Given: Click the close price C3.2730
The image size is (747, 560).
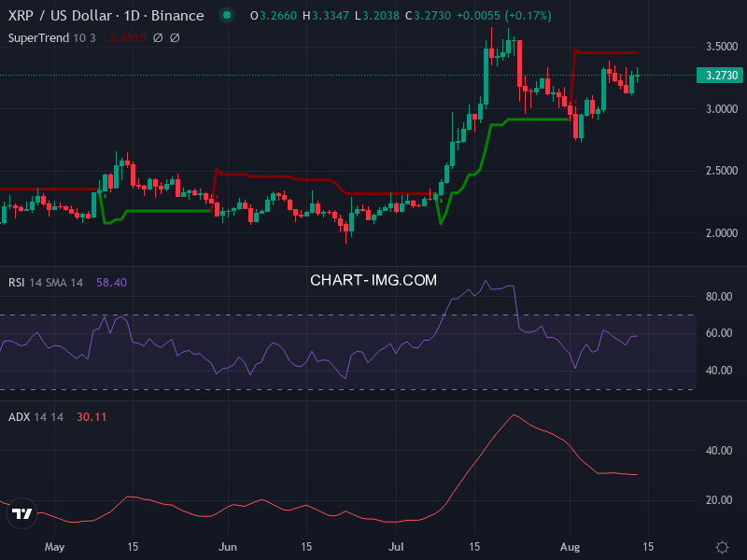Looking at the screenshot, I should point(428,16).
